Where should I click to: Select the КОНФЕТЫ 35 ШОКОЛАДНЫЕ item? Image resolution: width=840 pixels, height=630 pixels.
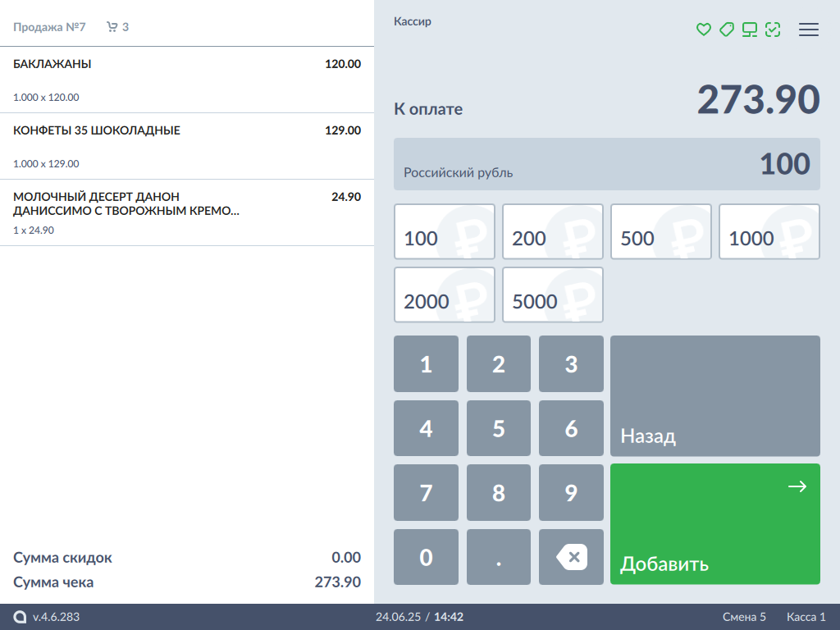[187, 146]
